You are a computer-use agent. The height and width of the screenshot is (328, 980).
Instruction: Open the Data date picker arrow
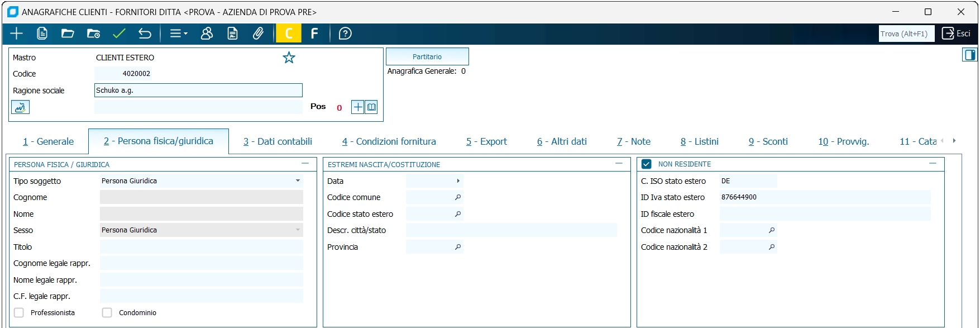point(458,180)
